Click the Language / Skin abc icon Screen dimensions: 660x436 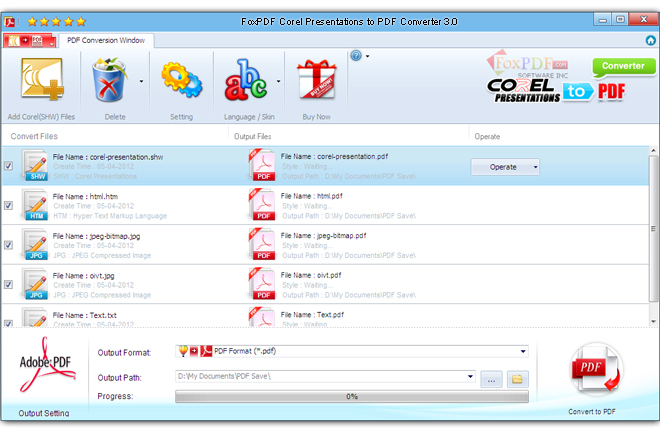[x=246, y=80]
